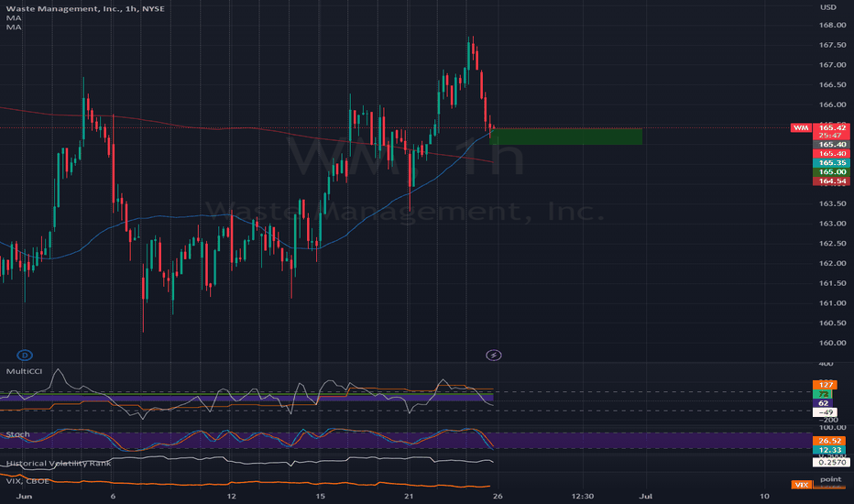Click the 162.00 price axis label
This screenshot has width=854, height=504.
point(833,263)
